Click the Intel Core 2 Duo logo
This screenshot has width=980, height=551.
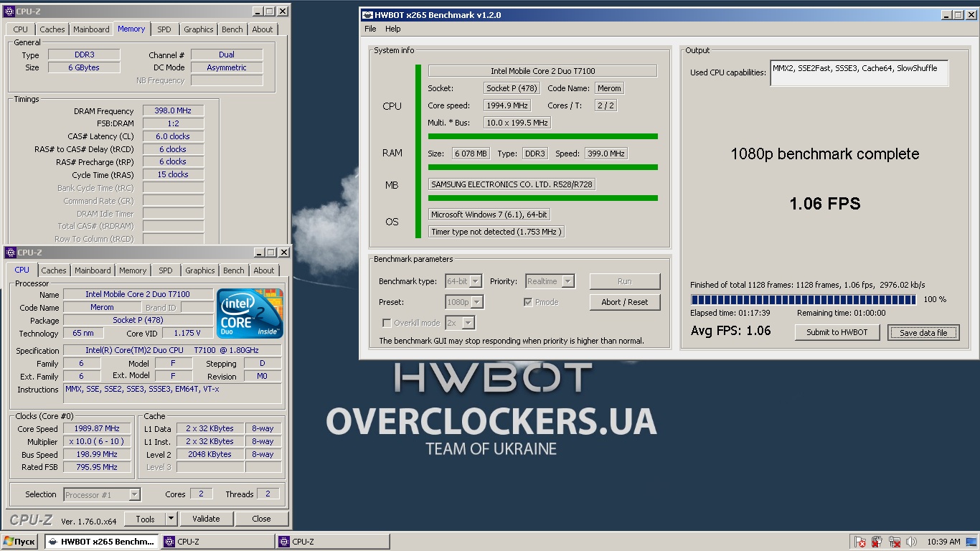(x=250, y=314)
